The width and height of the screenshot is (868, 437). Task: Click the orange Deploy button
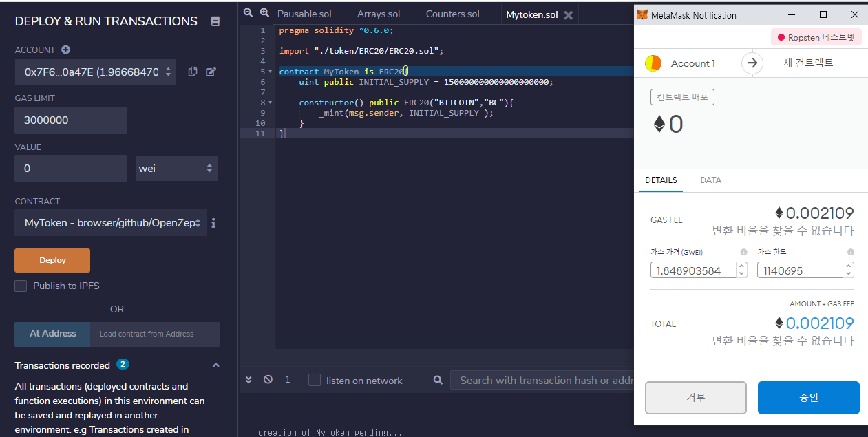pos(52,260)
